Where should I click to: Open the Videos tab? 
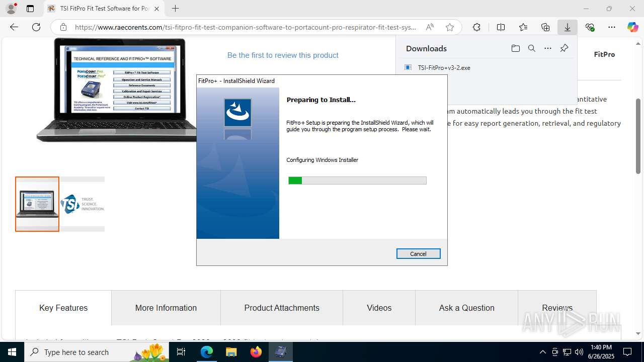pyautogui.click(x=379, y=308)
